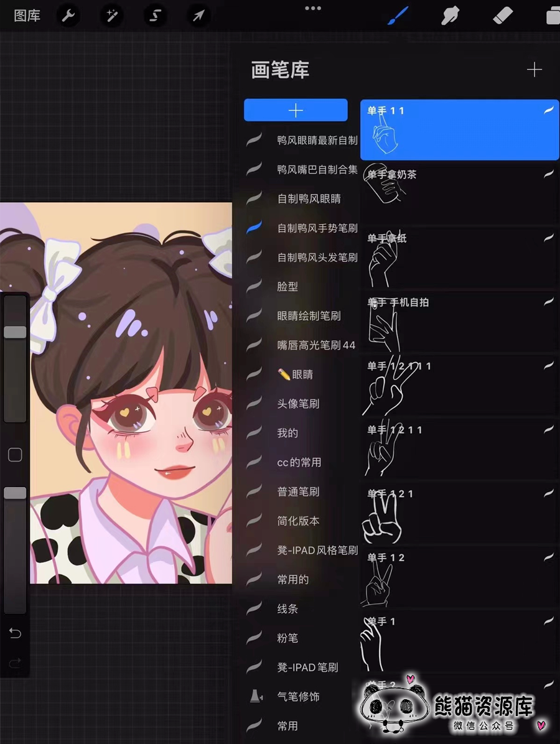
Task: Select the Transform arrow tool
Action: 198,16
